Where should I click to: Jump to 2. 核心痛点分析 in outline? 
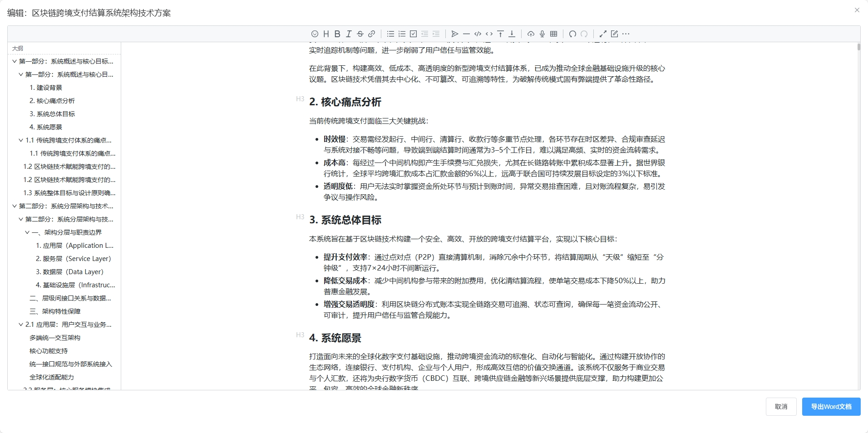point(52,101)
